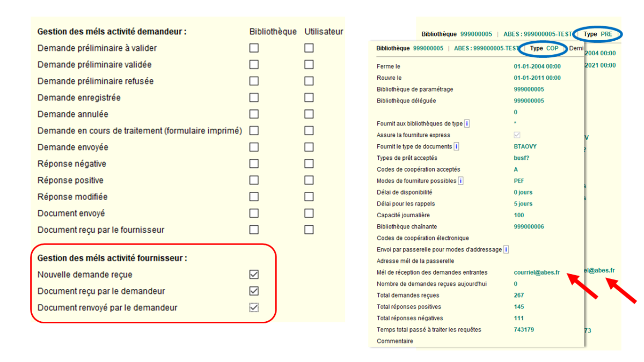Click info icon beside Envoi par passerelle pour modes d'addressage
Screen dimensions: 644x362
pyautogui.click(x=506, y=249)
